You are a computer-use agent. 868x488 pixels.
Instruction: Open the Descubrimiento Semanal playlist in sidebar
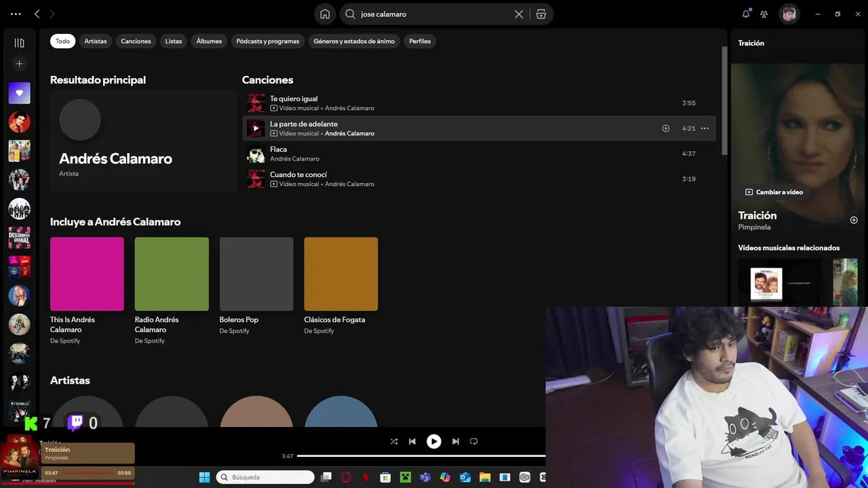(x=19, y=238)
